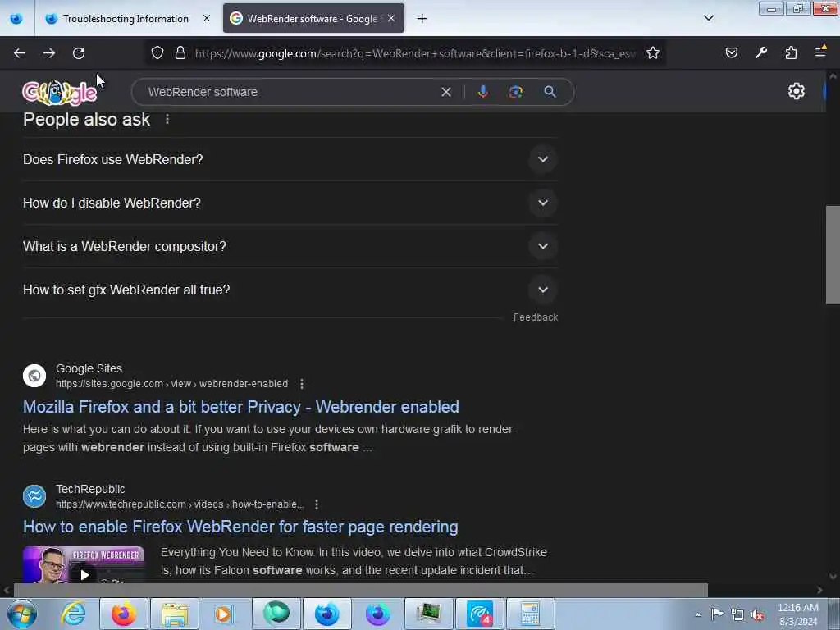Open Firefox from the taskbar
840x630 pixels.
pyautogui.click(x=124, y=614)
